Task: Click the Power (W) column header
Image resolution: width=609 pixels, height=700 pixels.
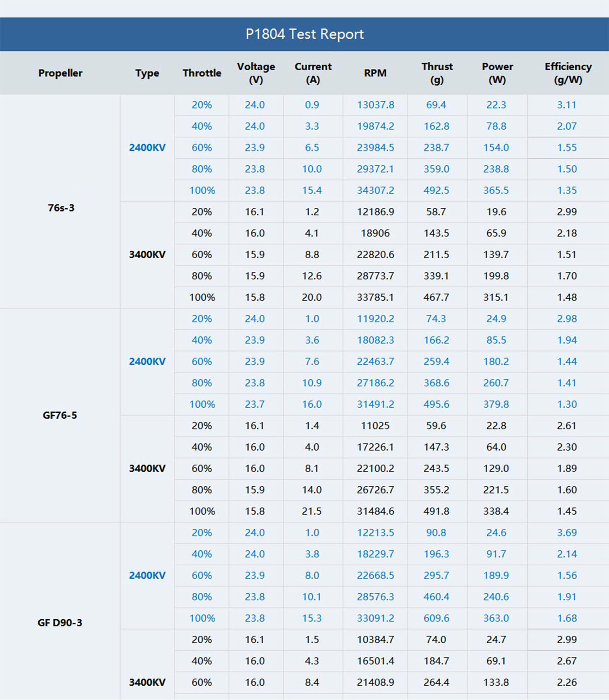Action: [497, 73]
